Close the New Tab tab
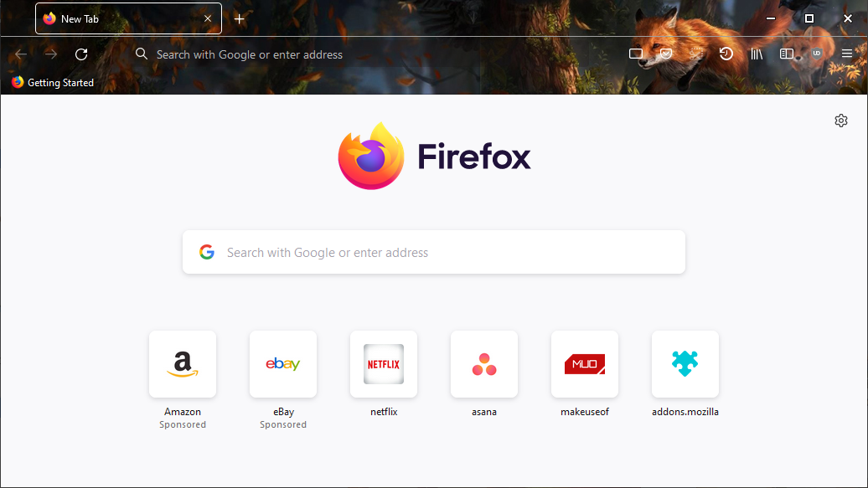Image resolution: width=868 pixels, height=488 pixels. 208,18
